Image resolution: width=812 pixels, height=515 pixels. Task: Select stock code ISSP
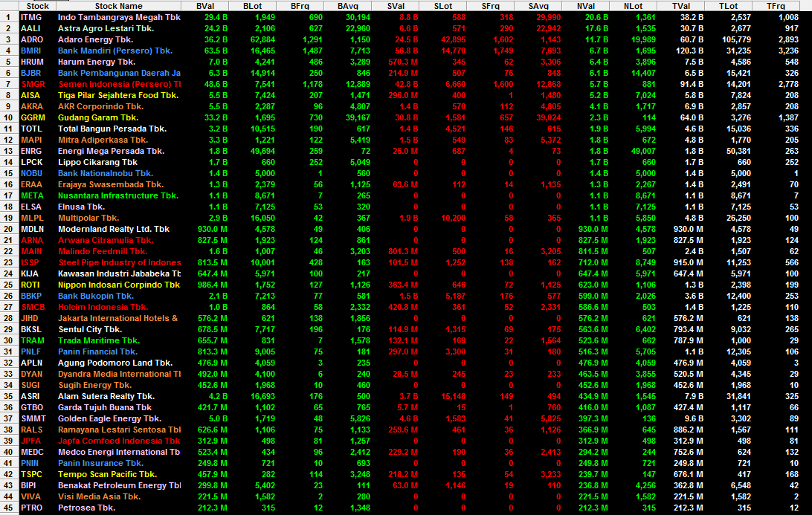click(x=30, y=262)
